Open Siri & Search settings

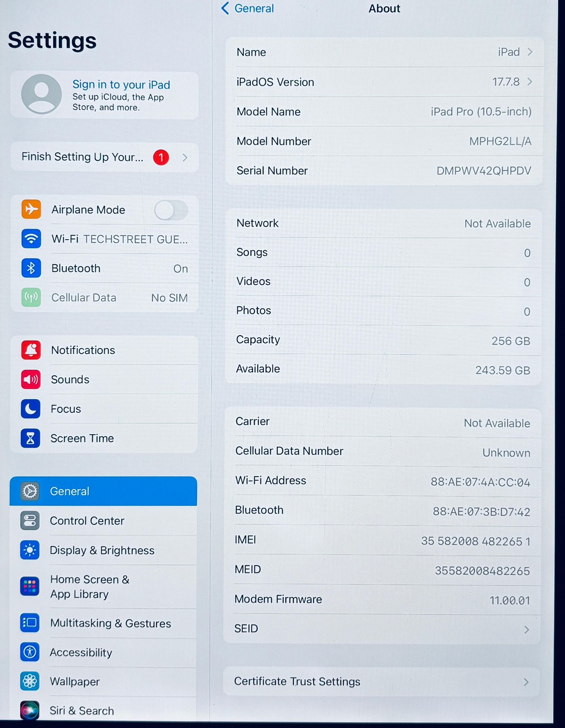pyautogui.click(x=103, y=710)
